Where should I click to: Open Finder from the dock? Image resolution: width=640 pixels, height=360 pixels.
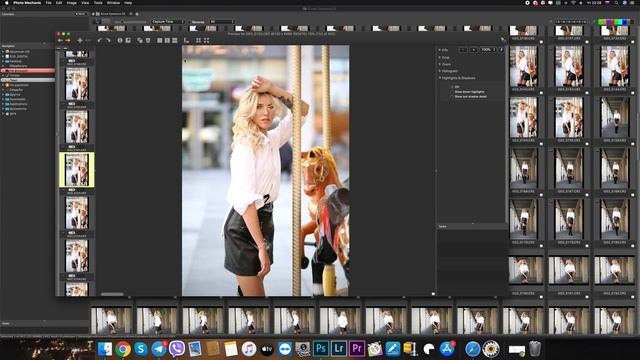pyautogui.click(x=105, y=349)
